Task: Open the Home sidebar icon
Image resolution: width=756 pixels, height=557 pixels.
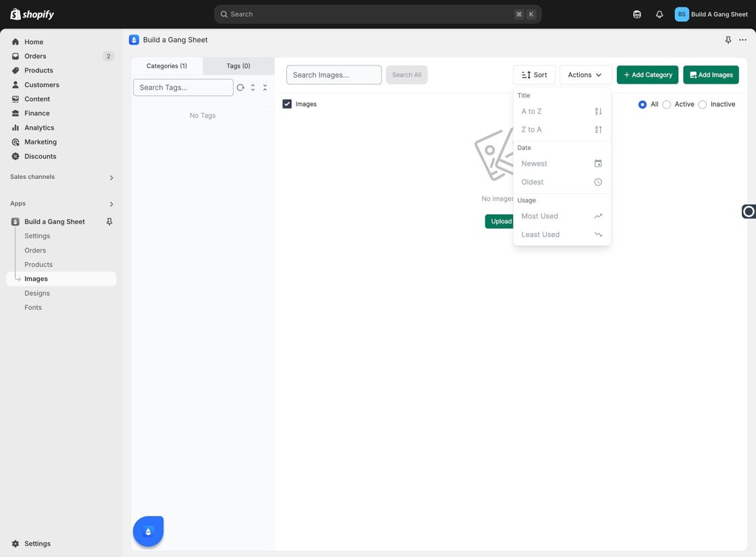Action: click(16, 42)
